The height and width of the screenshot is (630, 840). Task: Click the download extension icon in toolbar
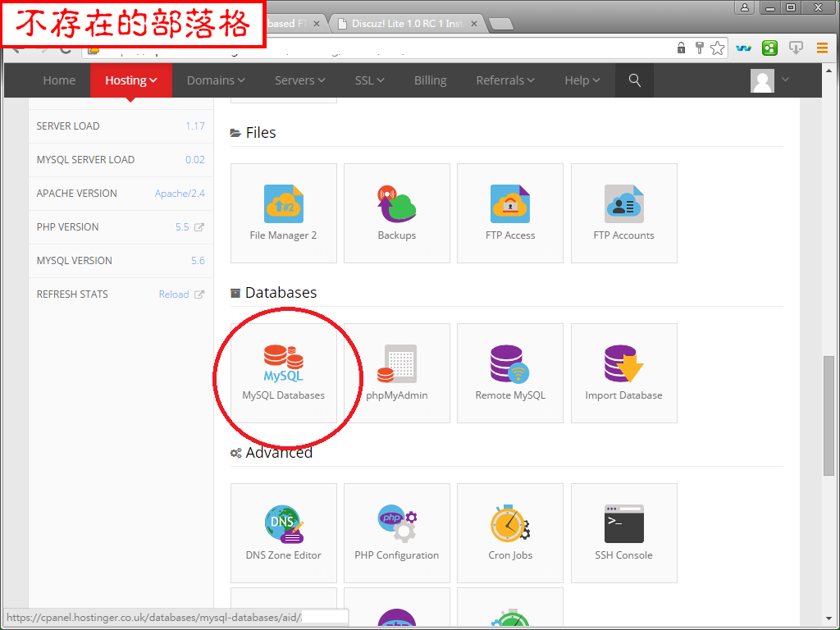tap(796, 48)
